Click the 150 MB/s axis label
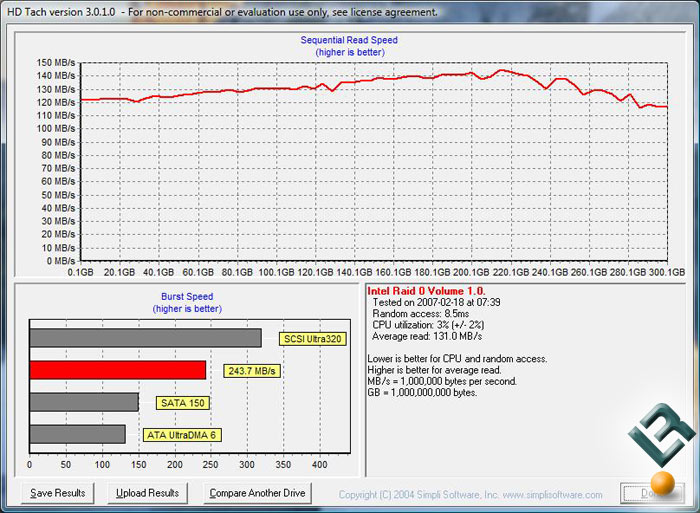The image size is (700, 513). click(x=56, y=63)
